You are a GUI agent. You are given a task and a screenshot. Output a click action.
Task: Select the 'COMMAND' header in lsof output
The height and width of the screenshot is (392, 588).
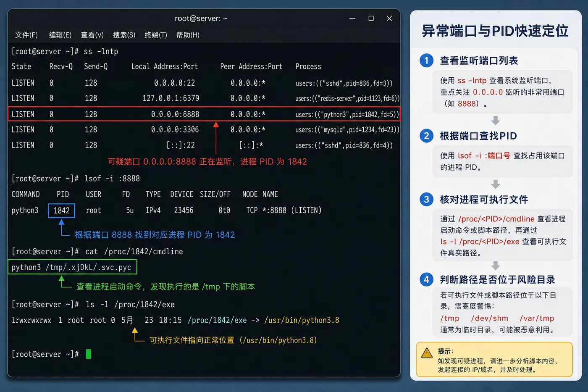click(26, 194)
